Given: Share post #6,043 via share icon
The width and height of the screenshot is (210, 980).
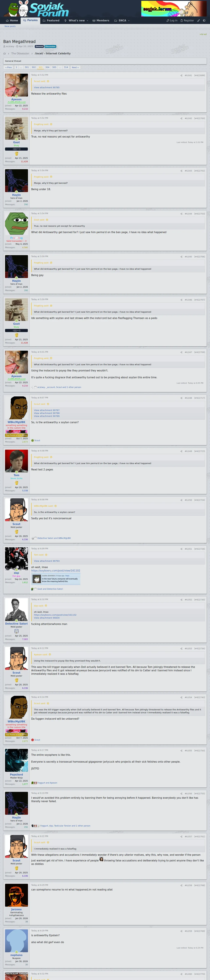Looking at the screenshot, I should 181,171.
